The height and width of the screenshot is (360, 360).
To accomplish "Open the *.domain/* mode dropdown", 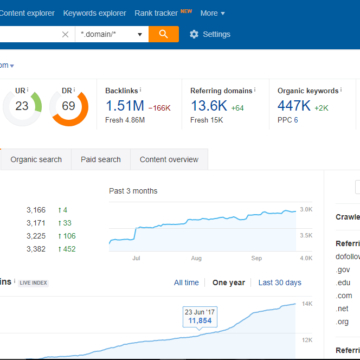I will point(112,34).
